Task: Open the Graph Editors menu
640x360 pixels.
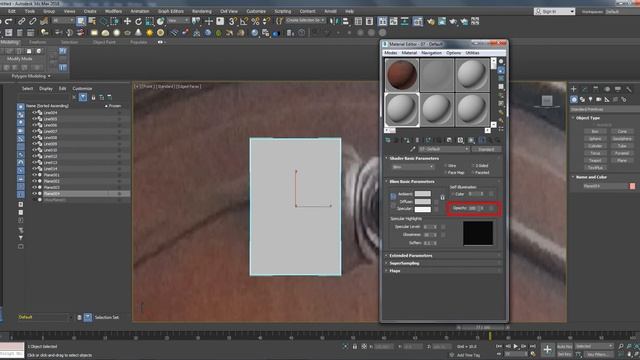Action: coord(171,11)
